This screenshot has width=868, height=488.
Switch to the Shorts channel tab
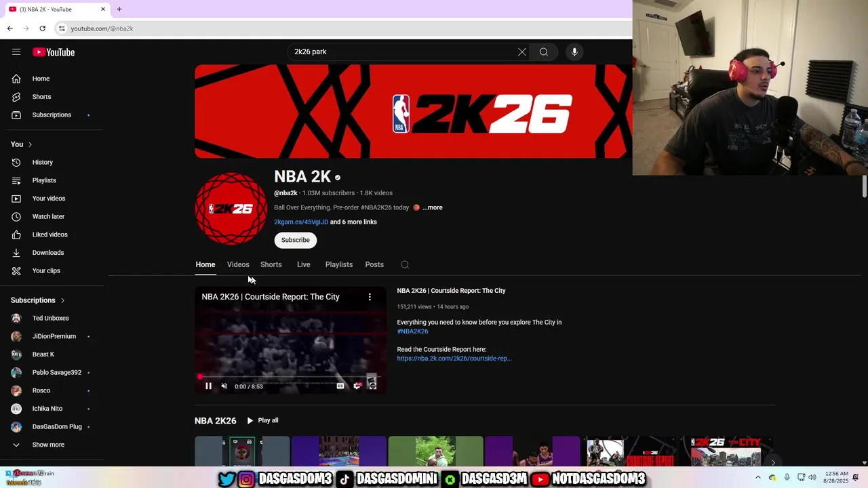[x=271, y=265]
